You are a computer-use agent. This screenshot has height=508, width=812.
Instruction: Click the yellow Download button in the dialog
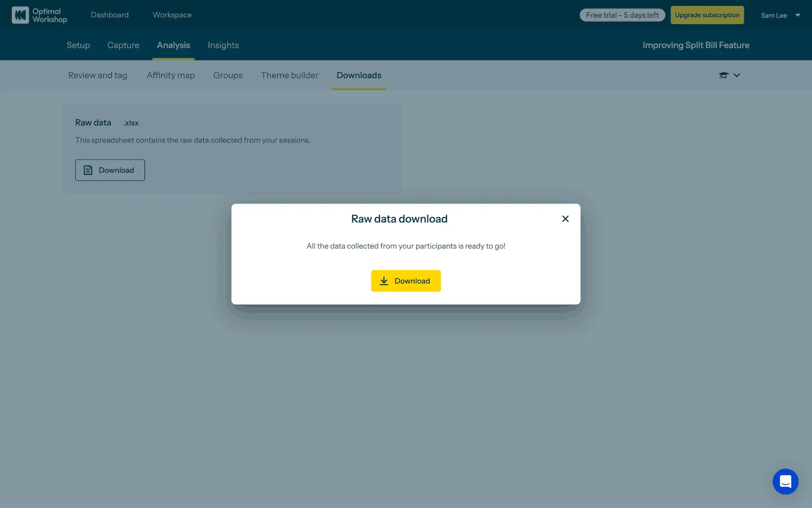[406, 281]
